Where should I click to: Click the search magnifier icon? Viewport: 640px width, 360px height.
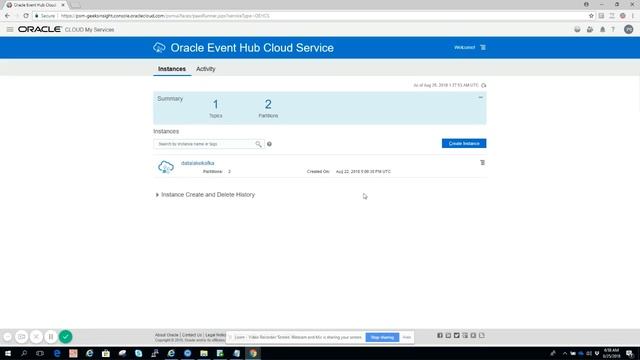(x=258, y=144)
